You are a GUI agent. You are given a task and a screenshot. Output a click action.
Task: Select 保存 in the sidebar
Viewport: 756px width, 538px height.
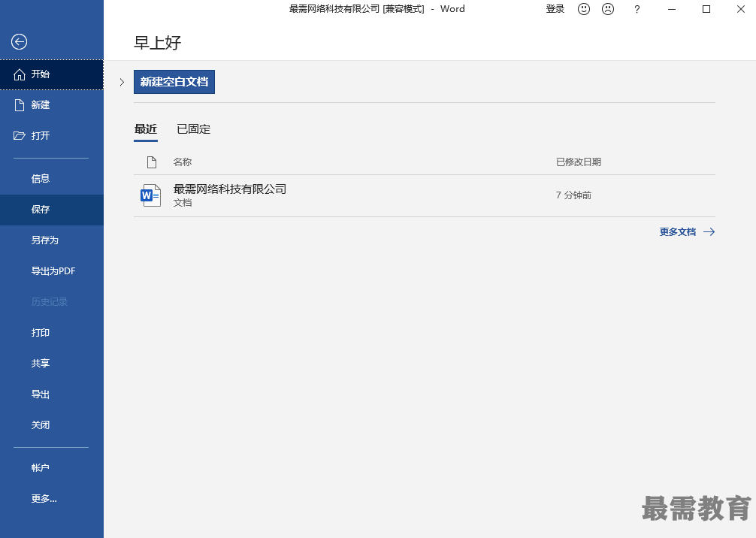[52, 210]
